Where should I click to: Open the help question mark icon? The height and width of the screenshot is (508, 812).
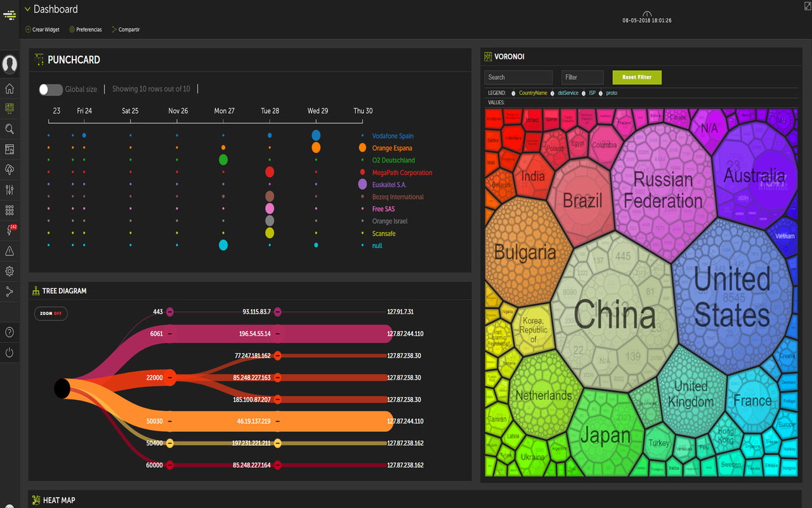tap(10, 332)
